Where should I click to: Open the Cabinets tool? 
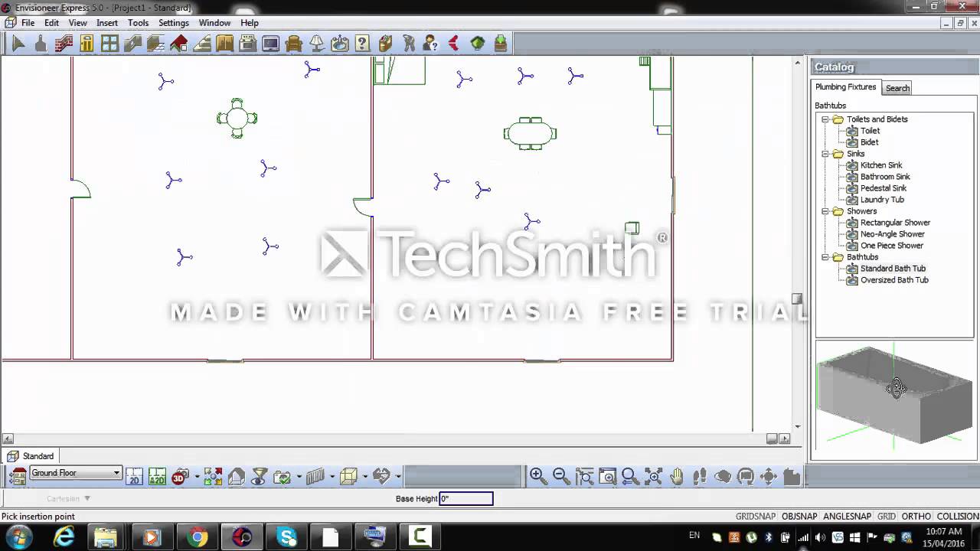click(x=224, y=44)
